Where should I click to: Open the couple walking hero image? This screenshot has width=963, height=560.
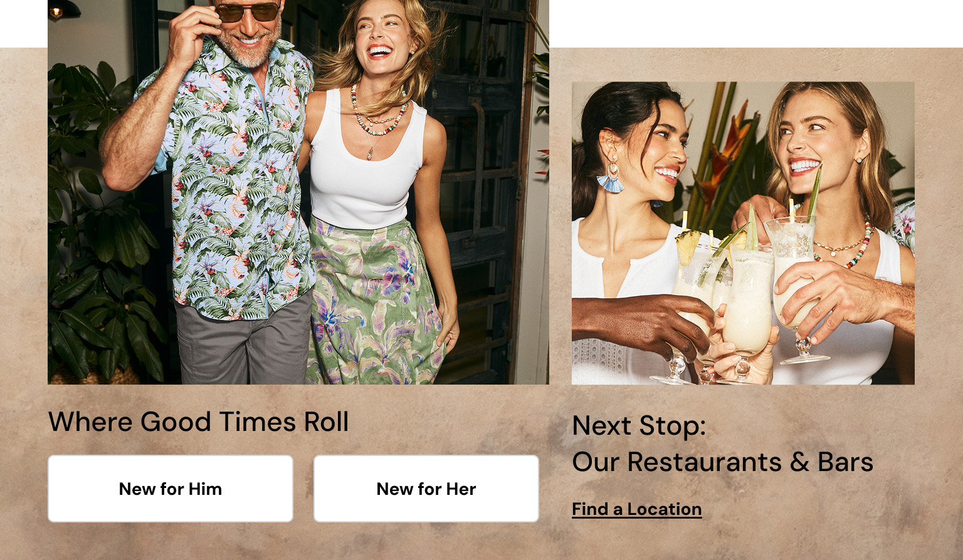[x=298, y=192]
